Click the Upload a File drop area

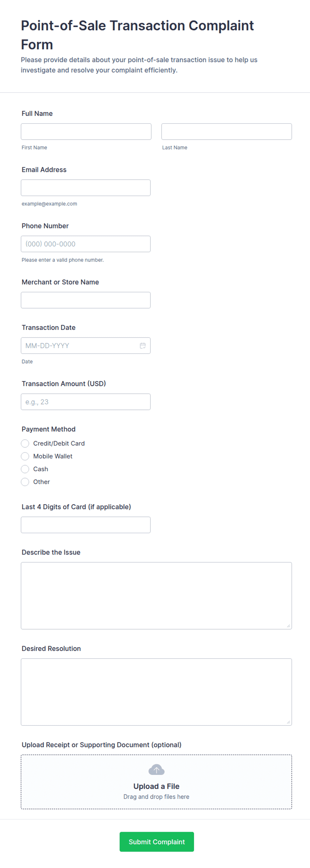(156, 782)
